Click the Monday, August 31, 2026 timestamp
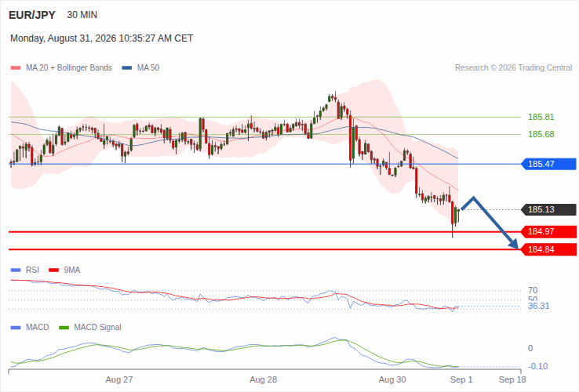The width and height of the screenshot is (579, 392). 101,38
